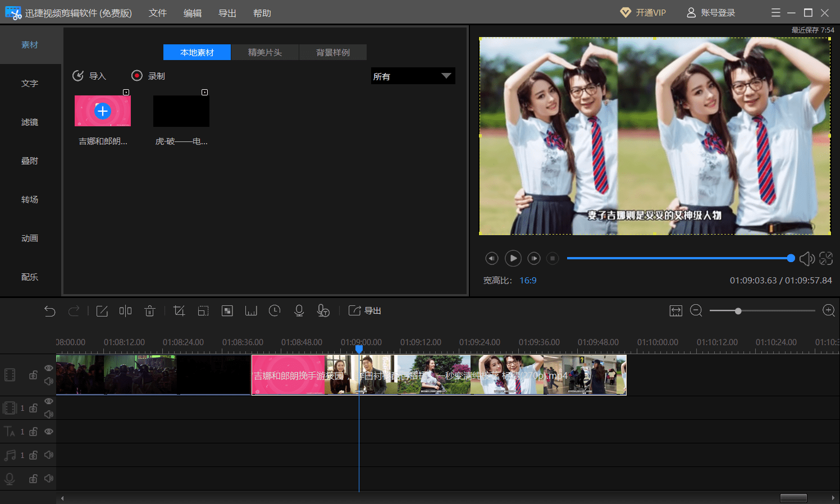
Task: Open the Animation (动画) sidebar panel
Action: pyautogui.click(x=30, y=239)
